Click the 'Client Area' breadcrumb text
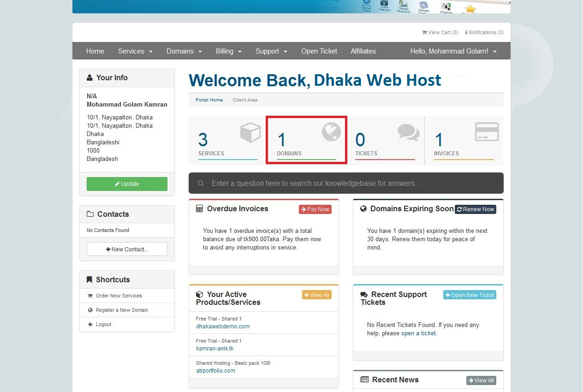The height and width of the screenshot is (392, 583). 245,100
